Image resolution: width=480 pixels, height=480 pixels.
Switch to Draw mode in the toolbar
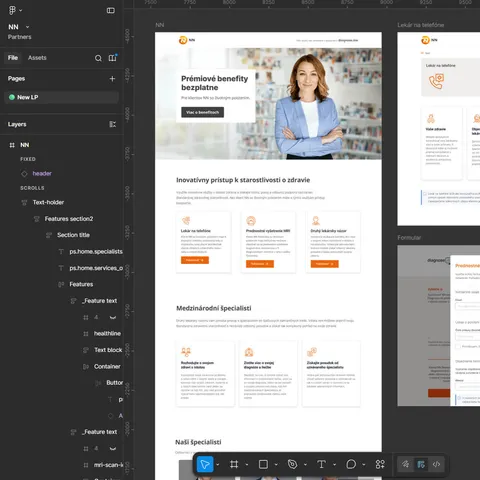[405, 464]
